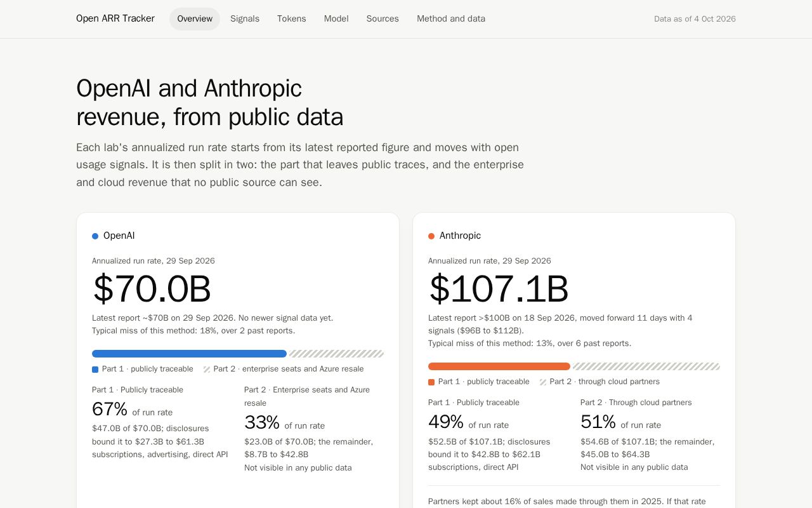The width and height of the screenshot is (812, 508).
Task: Click "Typical miss of this method: 13%" line
Action: point(530,344)
